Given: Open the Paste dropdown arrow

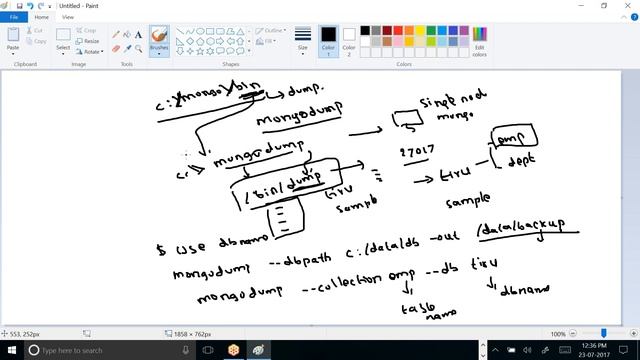Looking at the screenshot, I should point(13,54).
